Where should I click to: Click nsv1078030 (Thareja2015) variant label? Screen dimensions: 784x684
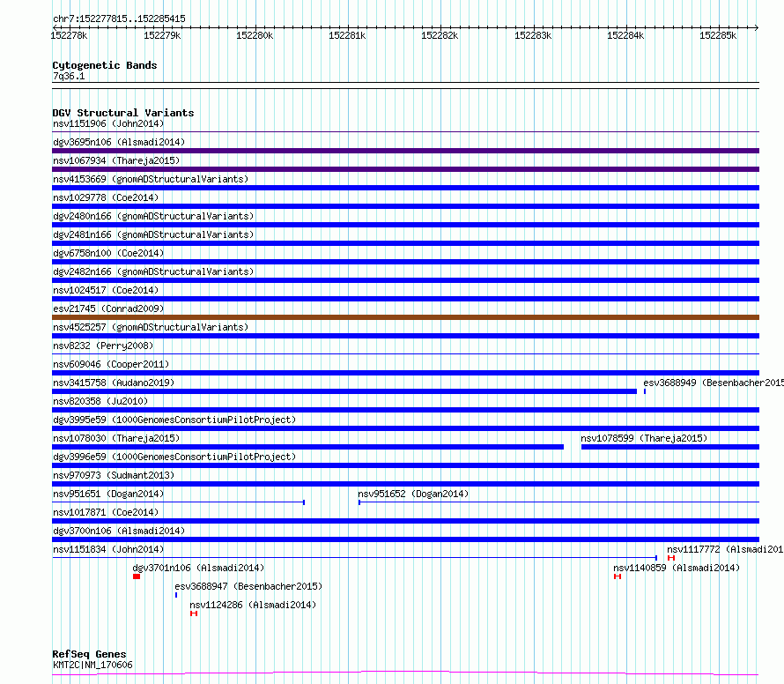116,438
